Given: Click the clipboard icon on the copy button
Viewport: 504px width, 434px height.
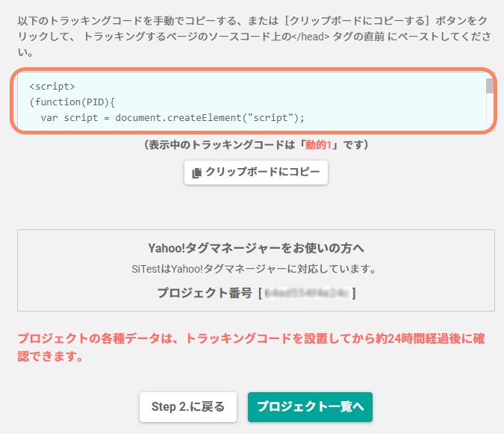Looking at the screenshot, I should coord(196,173).
